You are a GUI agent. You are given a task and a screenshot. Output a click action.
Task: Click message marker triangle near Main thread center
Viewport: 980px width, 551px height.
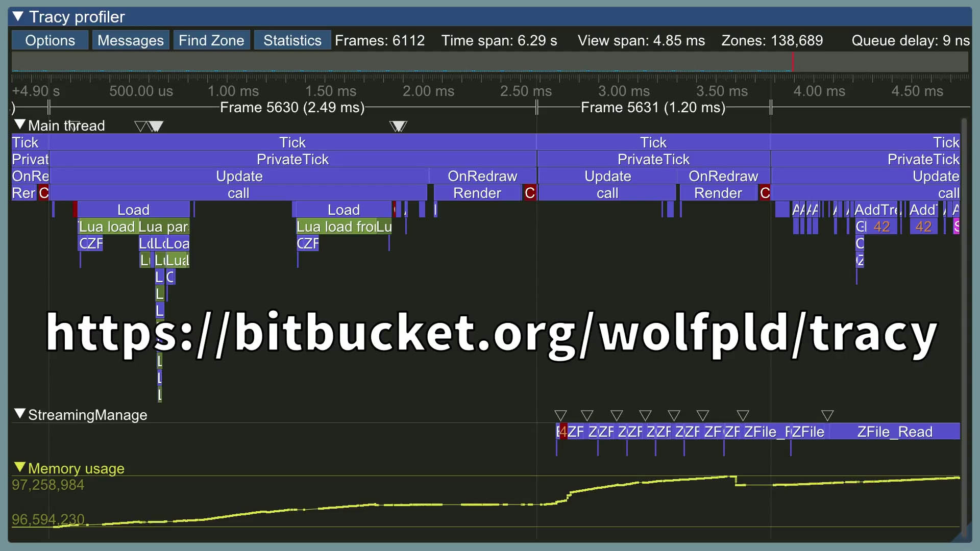398,126
